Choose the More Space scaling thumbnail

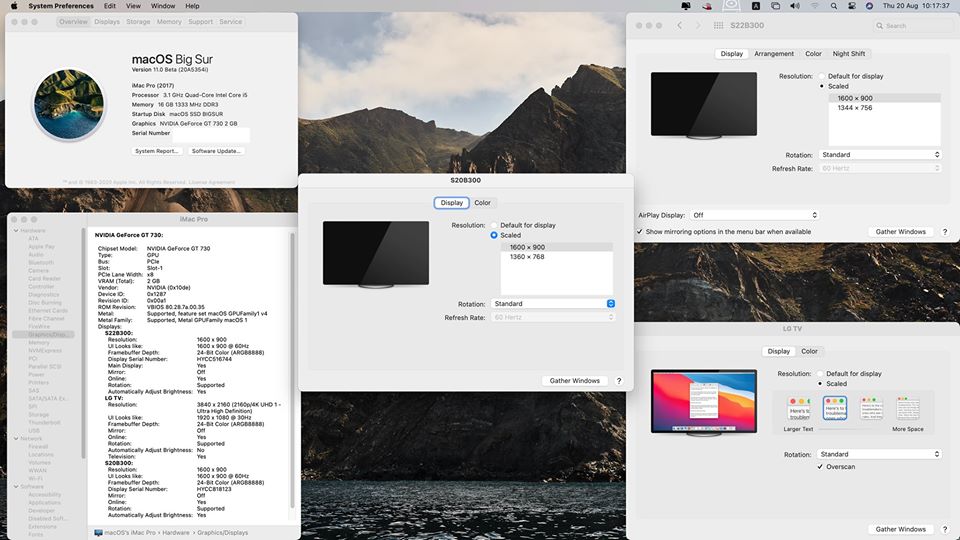tap(908, 409)
